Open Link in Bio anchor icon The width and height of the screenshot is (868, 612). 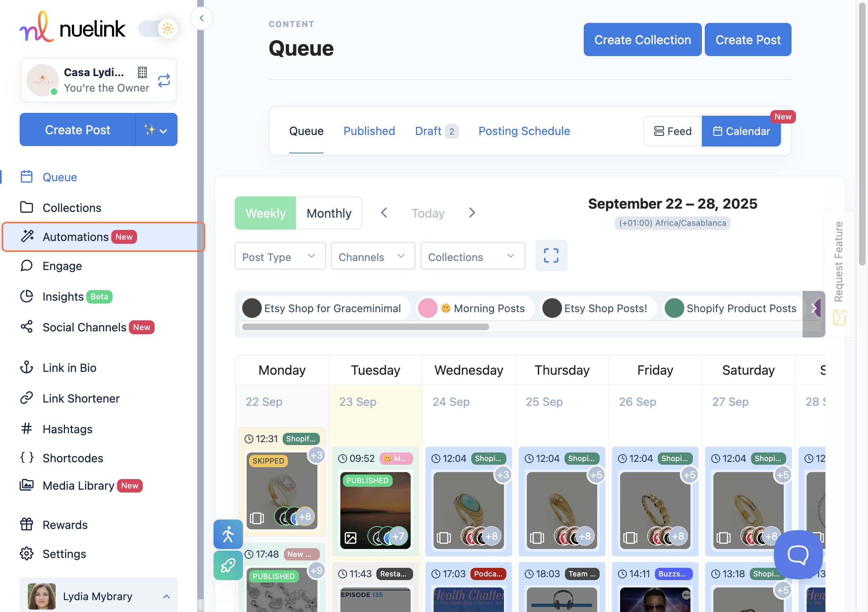(27, 367)
